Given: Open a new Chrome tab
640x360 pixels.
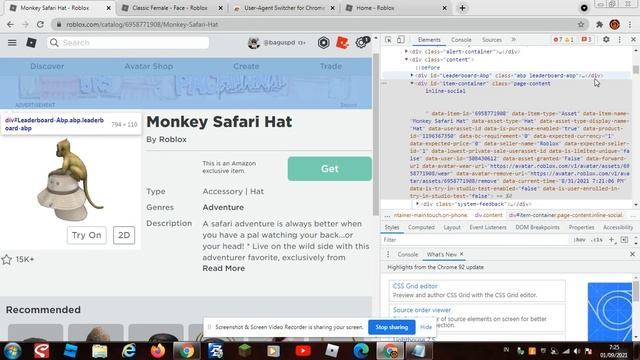Looking at the screenshot, I should point(462,8).
